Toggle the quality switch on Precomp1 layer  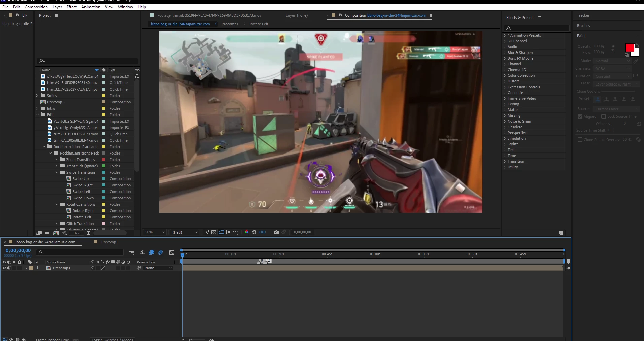pyautogui.click(x=103, y=268)
